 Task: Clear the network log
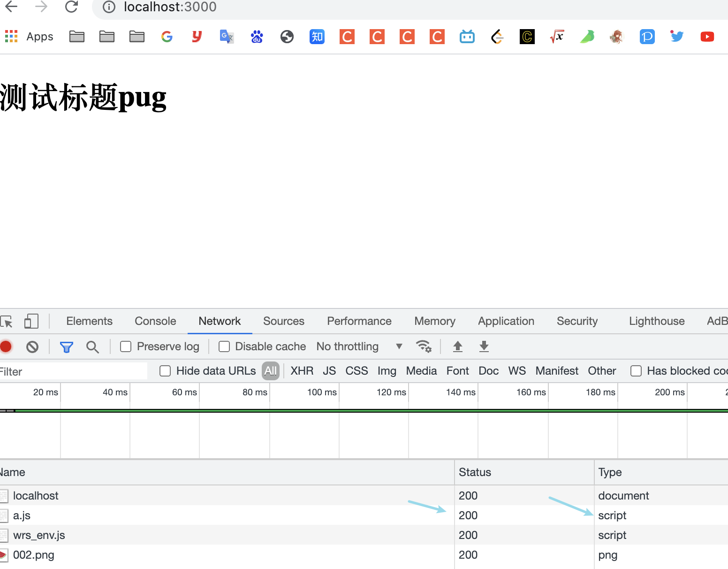[x=32, y=347]
